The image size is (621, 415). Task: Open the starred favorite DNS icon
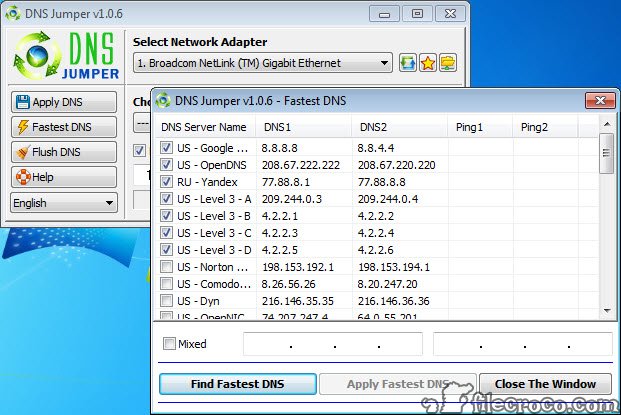point(428,63)
